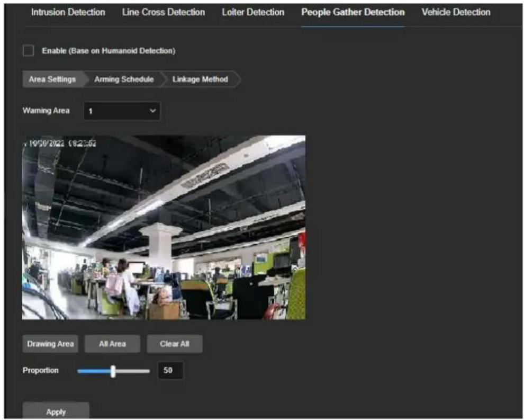524x420 pixels.
Task: Apply the detection settings
Action: point(56,411)
